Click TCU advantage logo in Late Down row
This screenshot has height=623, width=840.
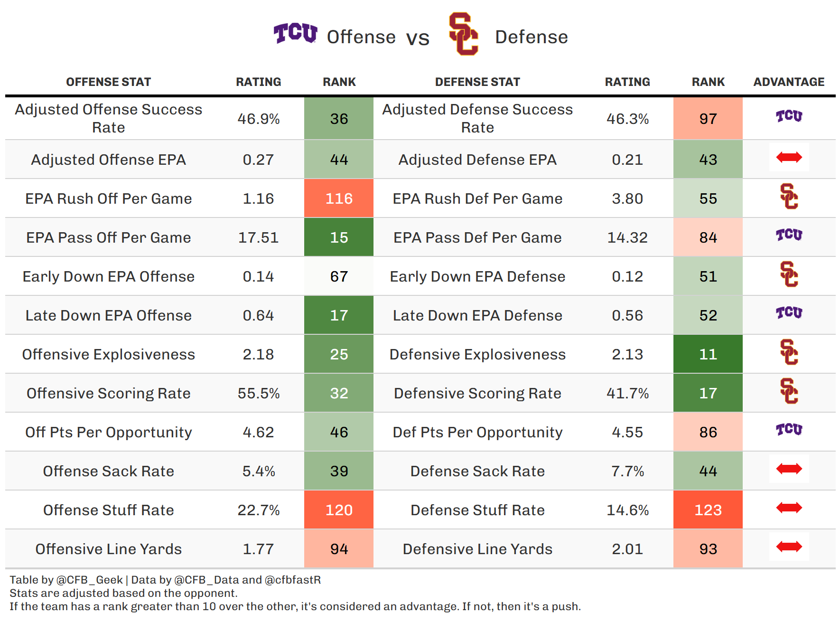coord(789,313)
